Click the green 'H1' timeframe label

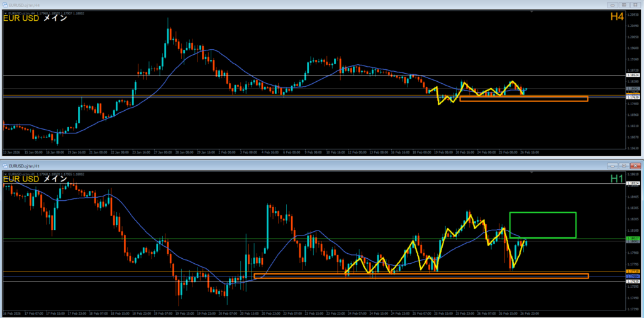(x=617, y=178)
